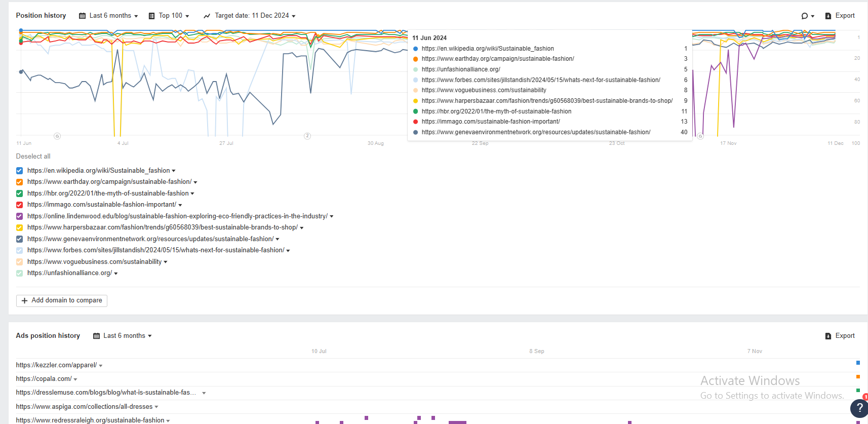Open the hbr.org myth-of-sustainable-fashion link
The width and height of the screenshot is (868, 424).
(x=108, y=194)
